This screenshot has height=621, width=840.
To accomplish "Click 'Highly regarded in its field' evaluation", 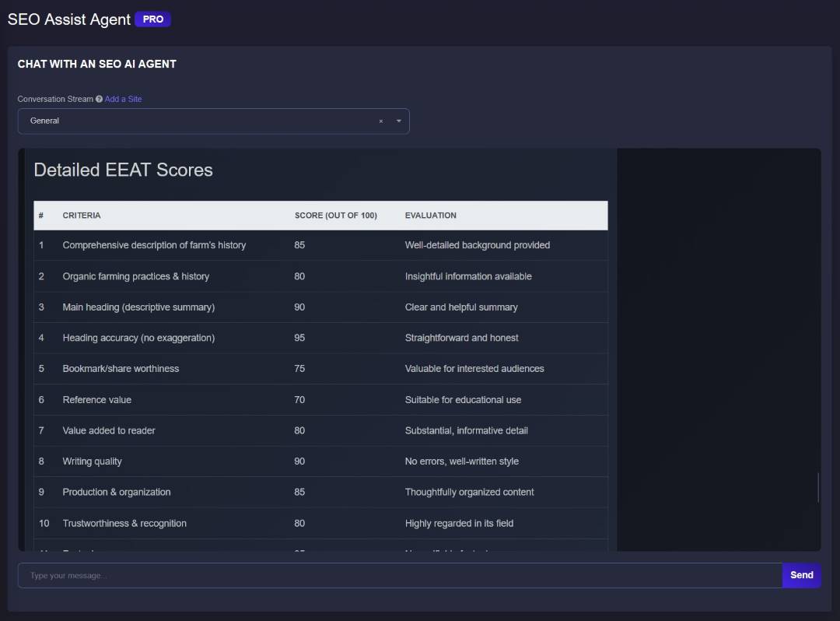I will click(459, 523).
